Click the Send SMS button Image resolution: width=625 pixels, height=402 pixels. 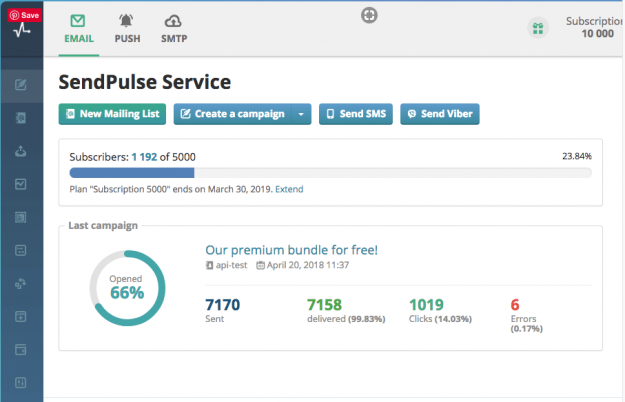(356, 114)
